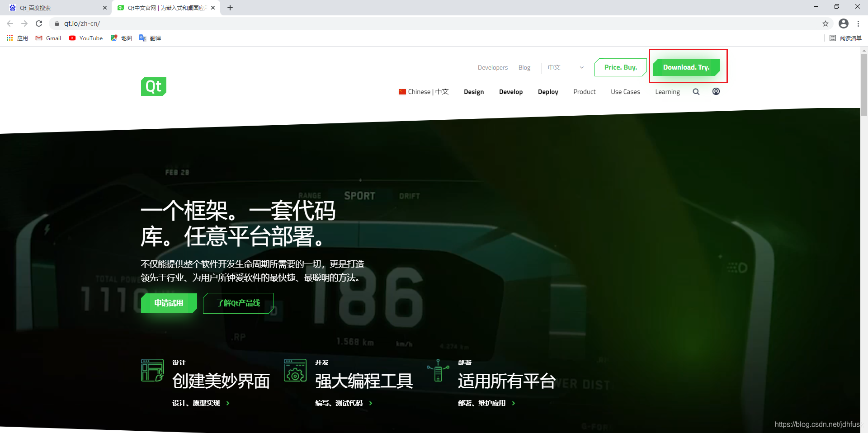Click the 设计 design window icon

[152, 370]
